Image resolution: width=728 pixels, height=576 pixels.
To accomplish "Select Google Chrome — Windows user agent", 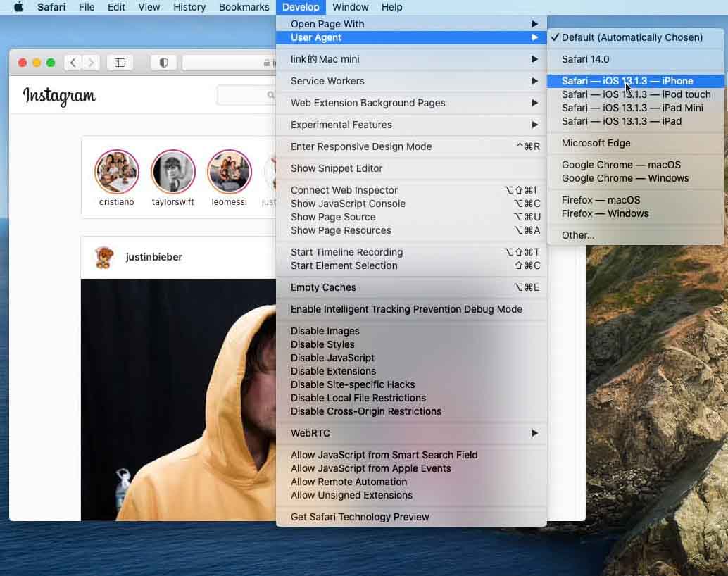I will tap(636, 179).
